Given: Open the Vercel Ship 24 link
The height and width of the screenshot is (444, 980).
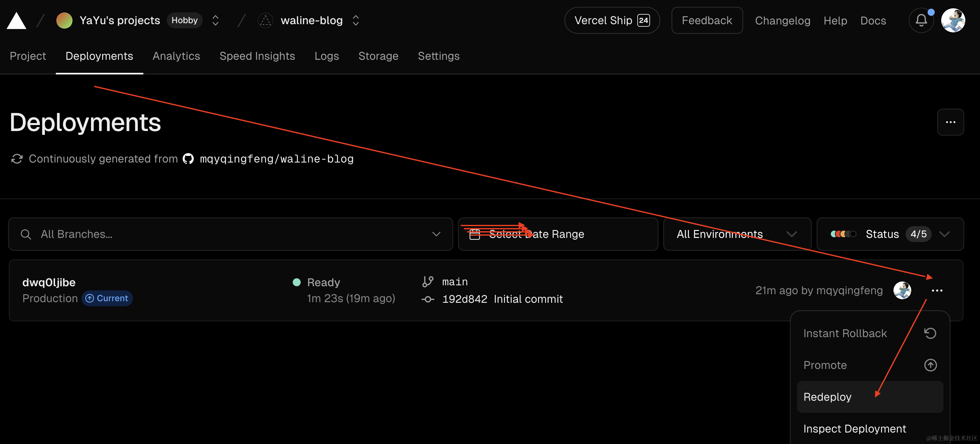Looking at the screenshot, I should (x=612, y=21).
